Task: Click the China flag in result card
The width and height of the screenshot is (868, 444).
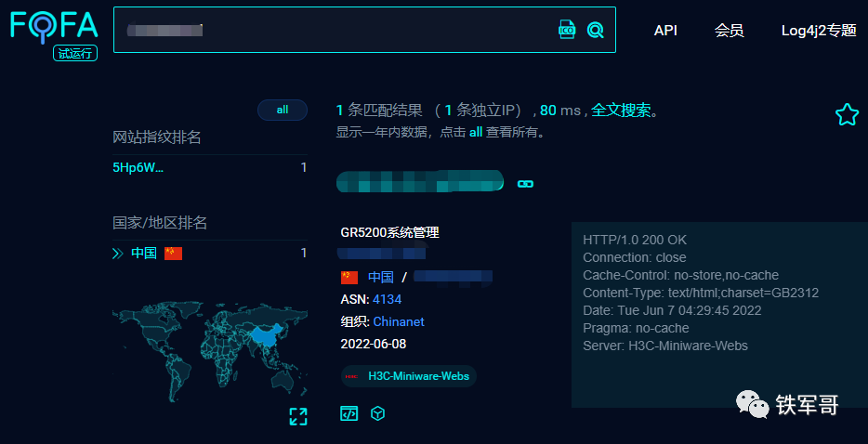Action: click(349, 277)
